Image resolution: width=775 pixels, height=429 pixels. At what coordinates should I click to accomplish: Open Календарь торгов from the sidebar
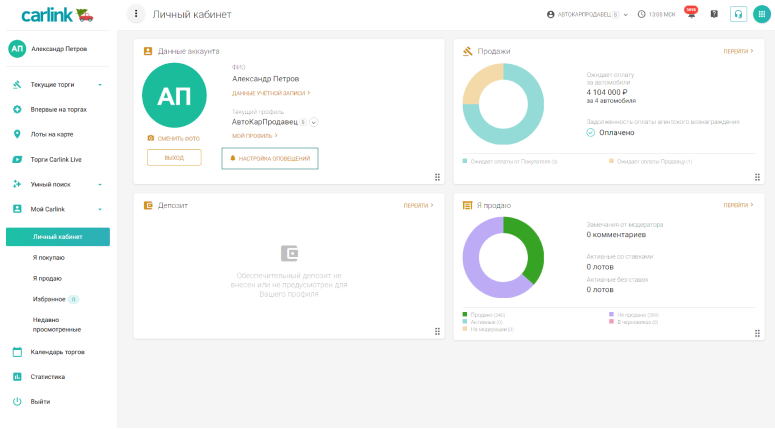coord(57,352)
